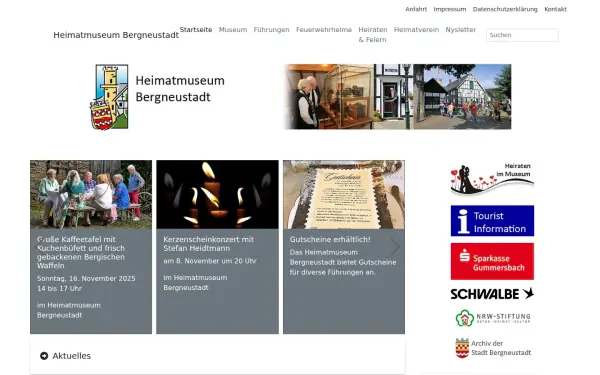Open the Kontakt link
The image size is (600, 375).
click(555, 9)
